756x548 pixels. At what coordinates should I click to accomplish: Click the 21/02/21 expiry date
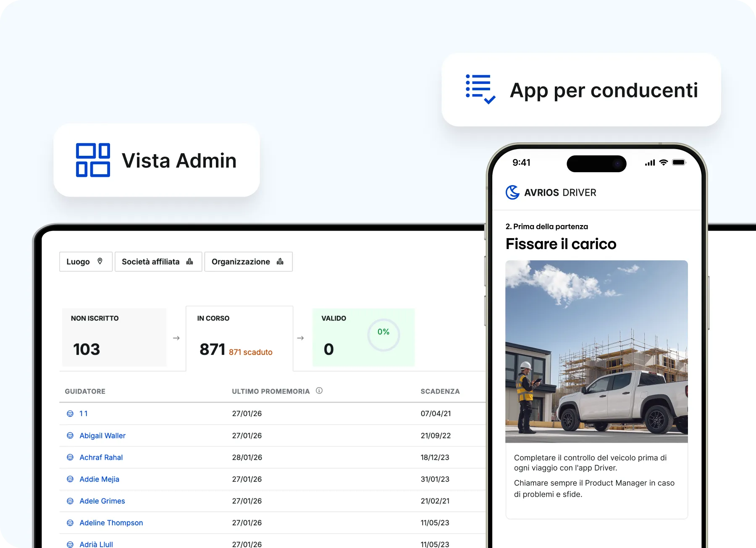coord(435,501)
